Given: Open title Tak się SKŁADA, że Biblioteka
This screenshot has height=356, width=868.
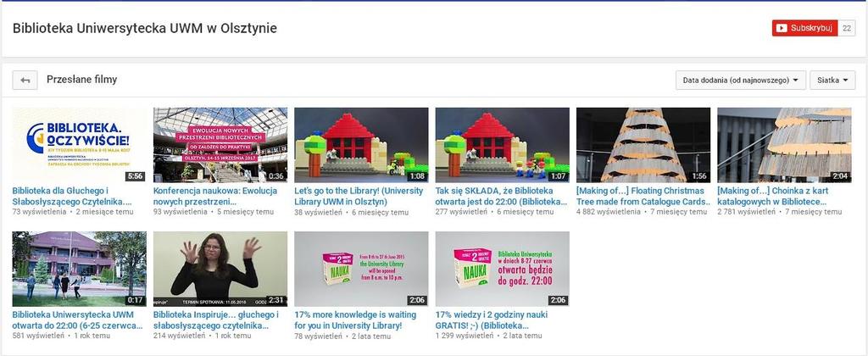Looking at the screenshot, I should [502, 196].
